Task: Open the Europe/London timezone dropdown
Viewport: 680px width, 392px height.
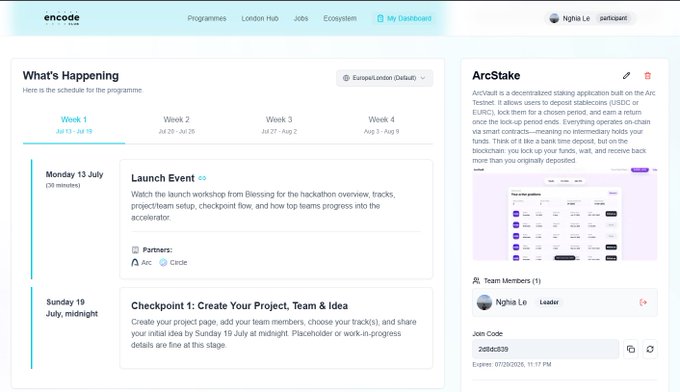Action: 384,78
